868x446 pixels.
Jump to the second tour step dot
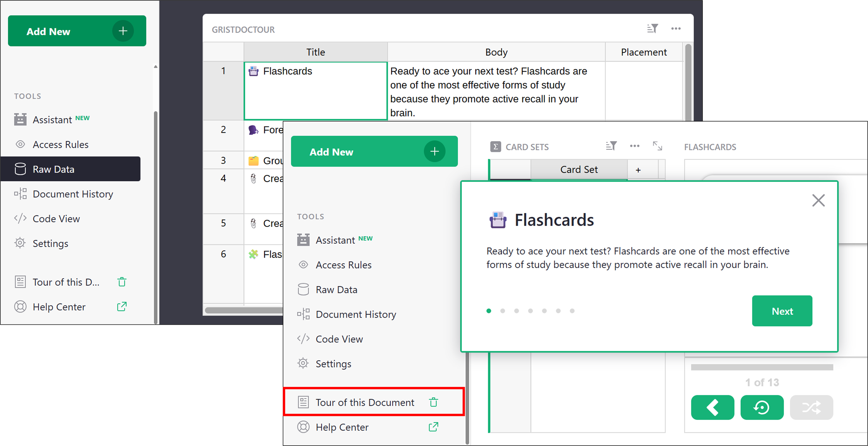[x=502, y=311]
